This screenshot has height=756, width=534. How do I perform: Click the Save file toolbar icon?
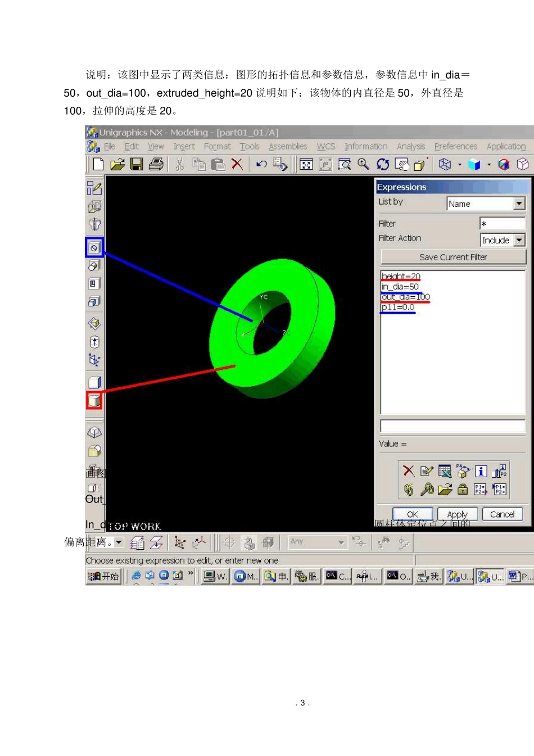pyautogui.click(x=137, y=164)
